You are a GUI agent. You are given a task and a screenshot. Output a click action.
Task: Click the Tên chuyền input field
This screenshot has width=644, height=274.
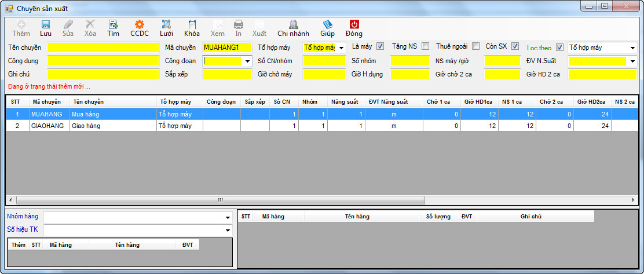(103, 48)
